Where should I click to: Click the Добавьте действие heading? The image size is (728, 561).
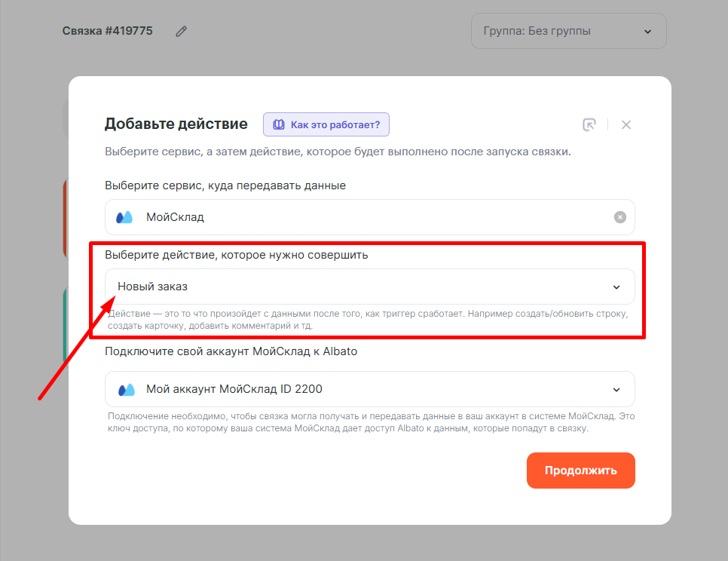pyautogui.click(x=176, y=124)
